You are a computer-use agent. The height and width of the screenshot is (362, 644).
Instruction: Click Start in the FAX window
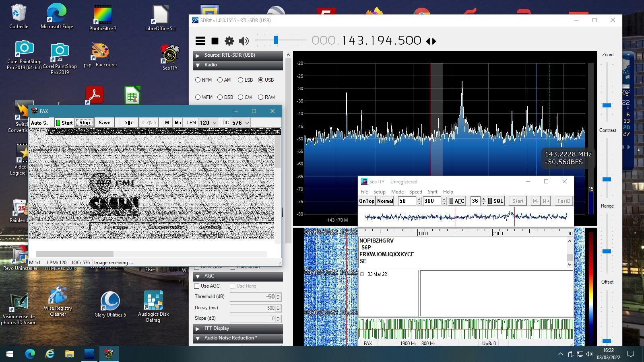coord(64,123)
